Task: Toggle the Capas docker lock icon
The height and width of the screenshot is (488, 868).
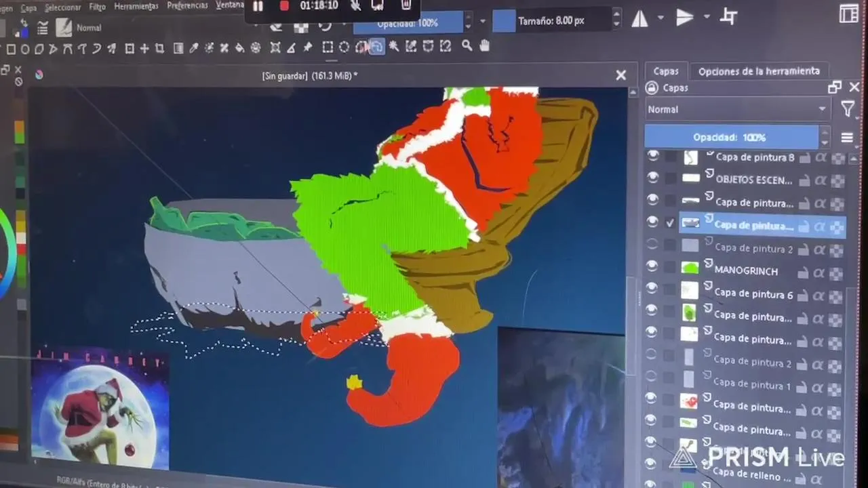Action: [x=652, y=87]
